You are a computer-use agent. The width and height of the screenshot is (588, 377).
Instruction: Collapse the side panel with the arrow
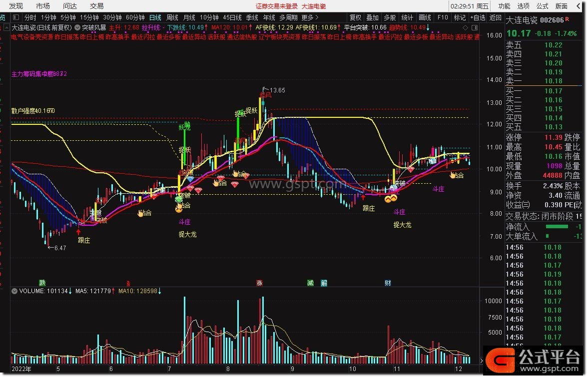tap(579, 6)
